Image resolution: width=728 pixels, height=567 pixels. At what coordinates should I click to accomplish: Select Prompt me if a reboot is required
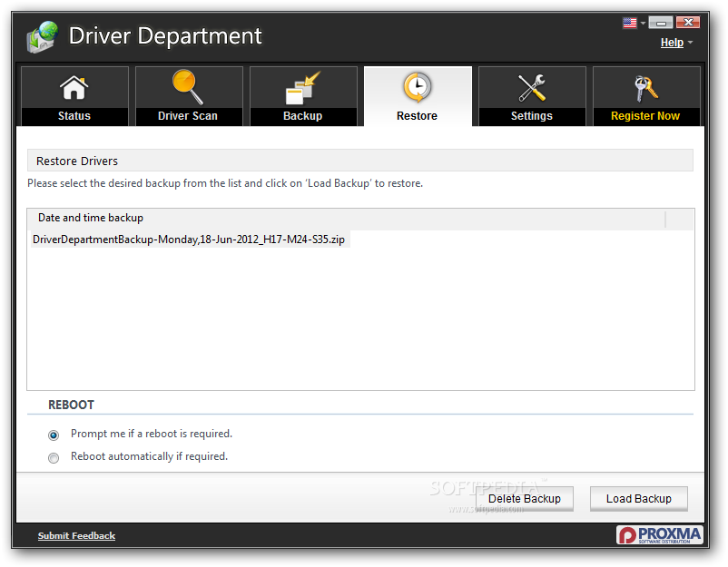(54, 435)
